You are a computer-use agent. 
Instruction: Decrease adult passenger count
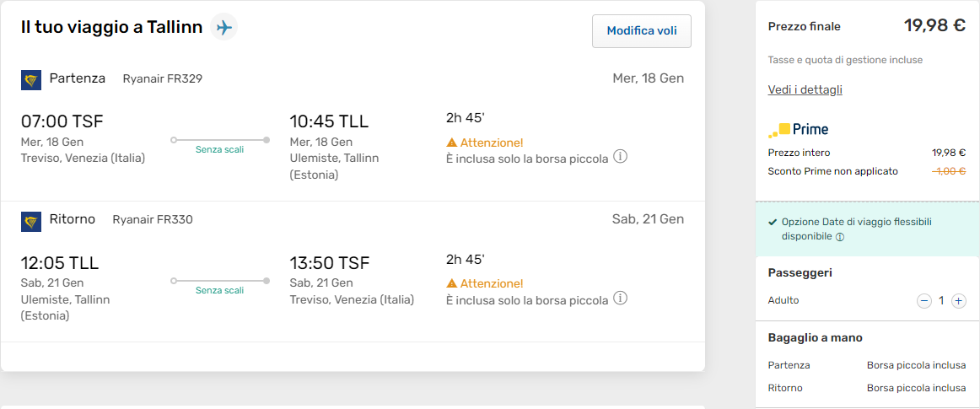pyautogui.click(x=924, y=301)
